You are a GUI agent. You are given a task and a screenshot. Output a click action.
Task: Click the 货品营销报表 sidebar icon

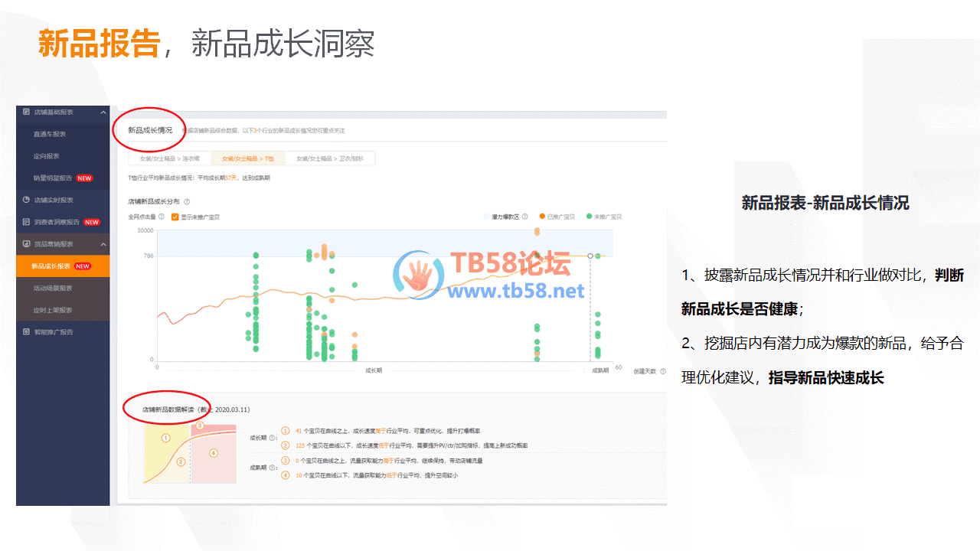tap(26, 244)
